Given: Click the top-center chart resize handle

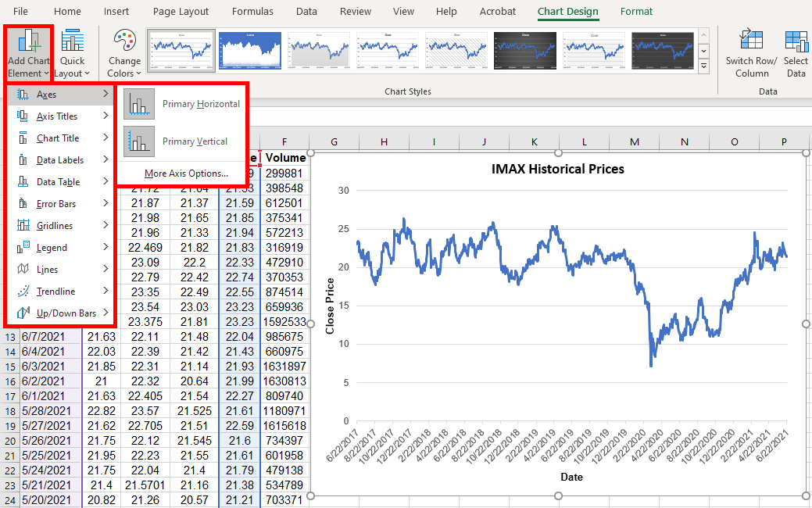Looking at the screenshot, I should click(x=558, y=152).
